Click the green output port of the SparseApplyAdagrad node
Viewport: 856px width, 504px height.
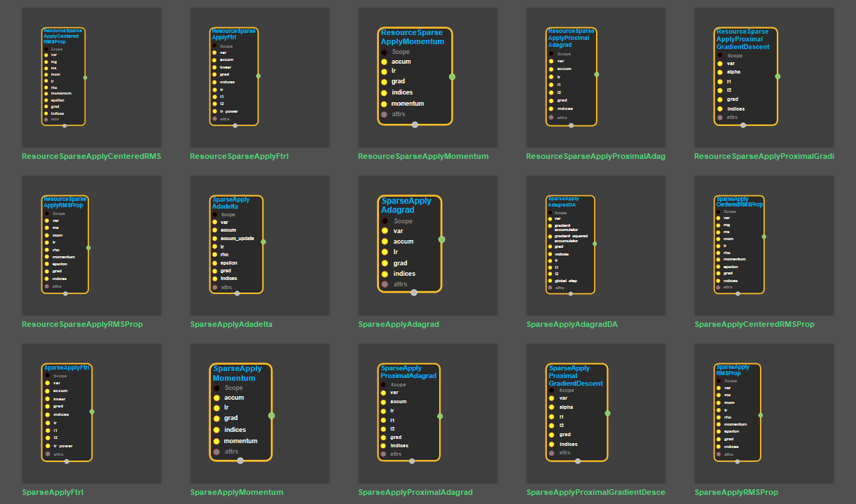click(441, 239)
